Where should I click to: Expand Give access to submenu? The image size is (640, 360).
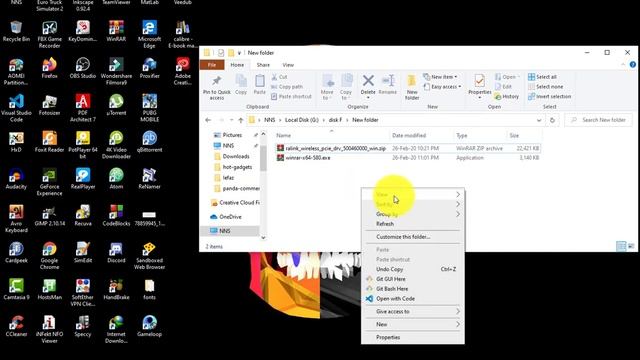pos(413,311)
